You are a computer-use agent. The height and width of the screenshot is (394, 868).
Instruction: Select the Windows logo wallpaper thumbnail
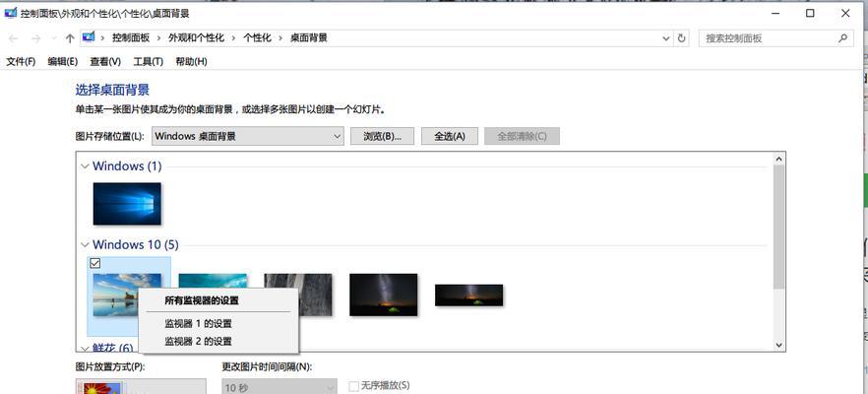127,203
